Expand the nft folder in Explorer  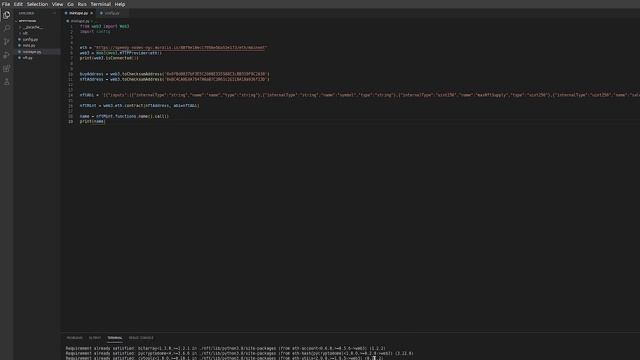pyautogui.click(x=25, y=33)
